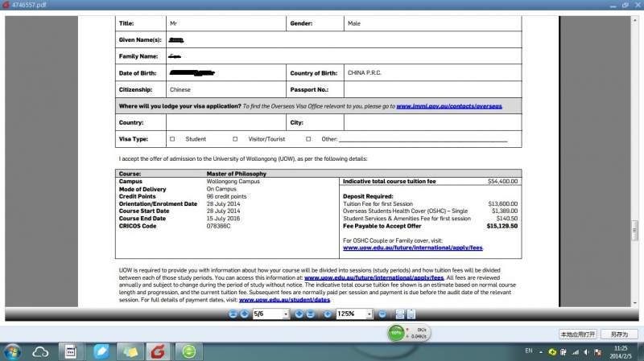
Task: Switch to fit-page view icon
Action: point(411,314)
